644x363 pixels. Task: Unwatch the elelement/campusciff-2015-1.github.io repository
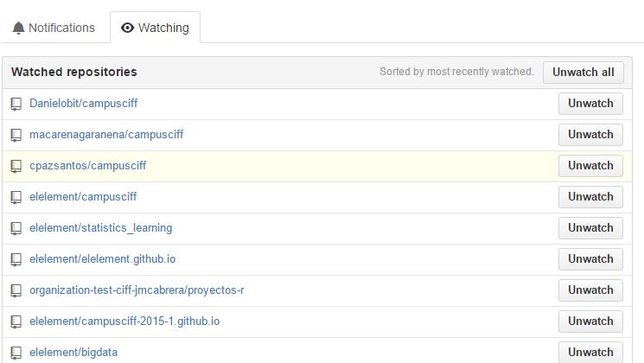pos(590,322)
